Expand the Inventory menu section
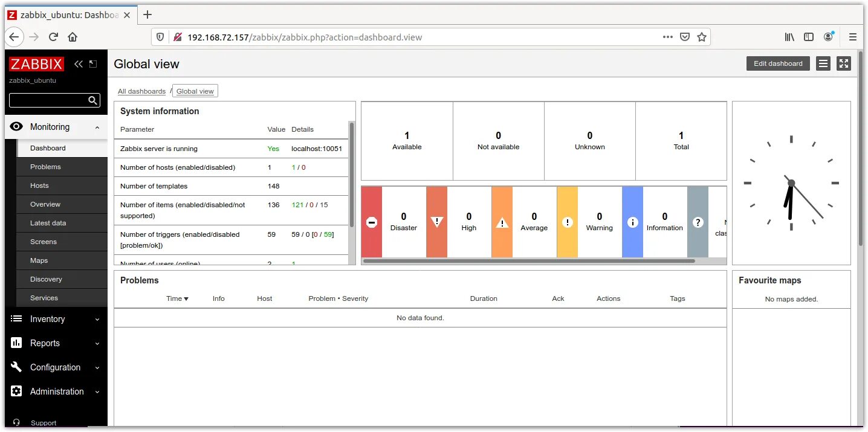Image resolution: width=868 pixels, height=432 pixels. pos(97,320)
